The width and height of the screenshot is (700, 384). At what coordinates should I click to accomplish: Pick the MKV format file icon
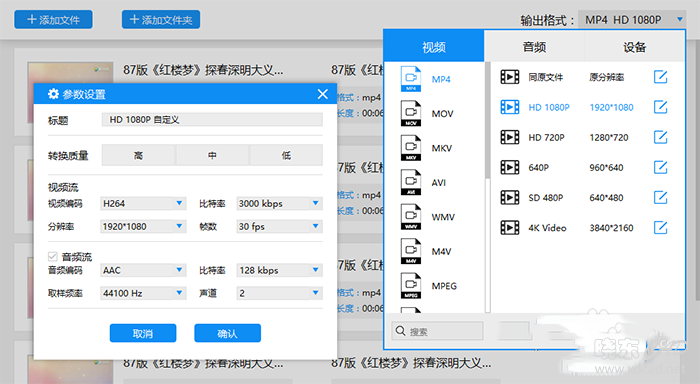click(x=411, y=148)
